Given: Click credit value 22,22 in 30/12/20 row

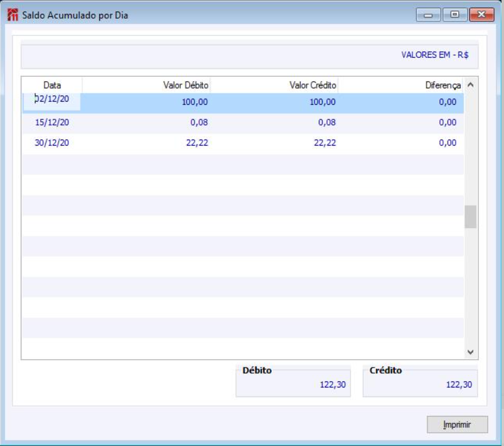Looking at the screenshot, I should click(x=324, y=143).
